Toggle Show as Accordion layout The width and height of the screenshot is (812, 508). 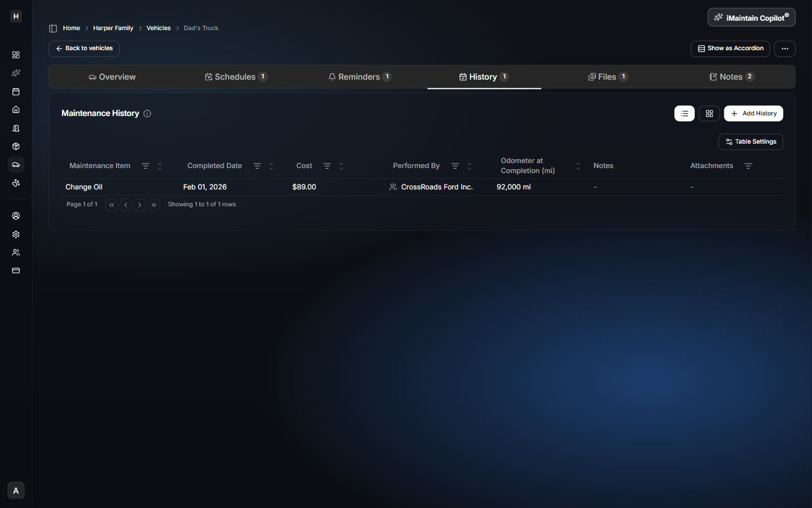(x=730, y=48)
